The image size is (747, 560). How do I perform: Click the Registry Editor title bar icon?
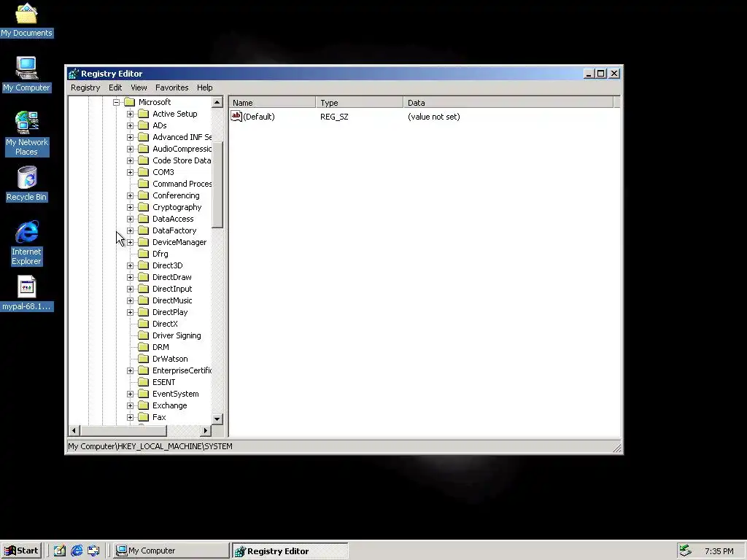coord(74,74)
